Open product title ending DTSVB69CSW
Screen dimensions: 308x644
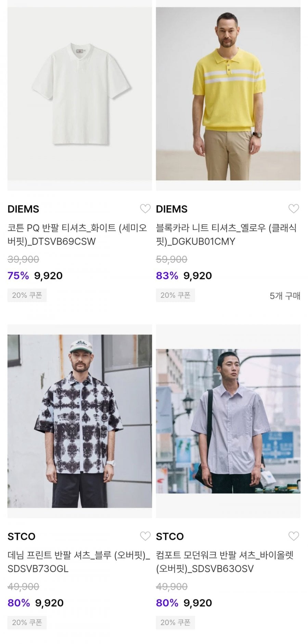[x=77, y=234]
